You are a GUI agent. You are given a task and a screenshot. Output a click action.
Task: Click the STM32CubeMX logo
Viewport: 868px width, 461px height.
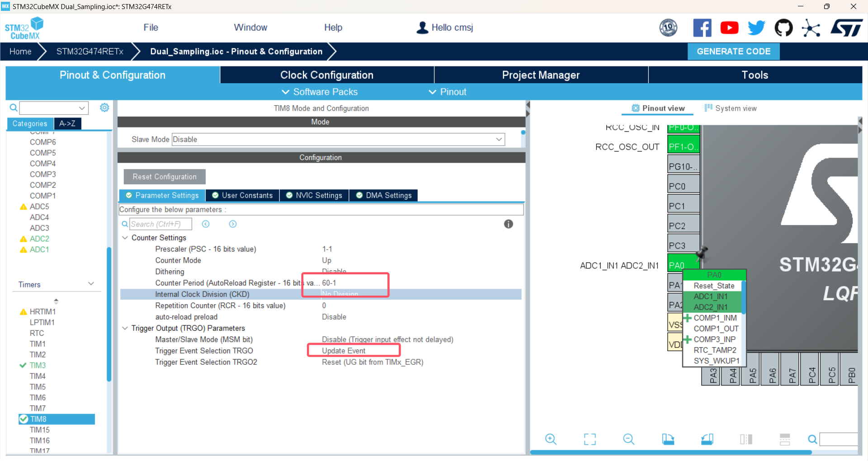pos(24,28)
